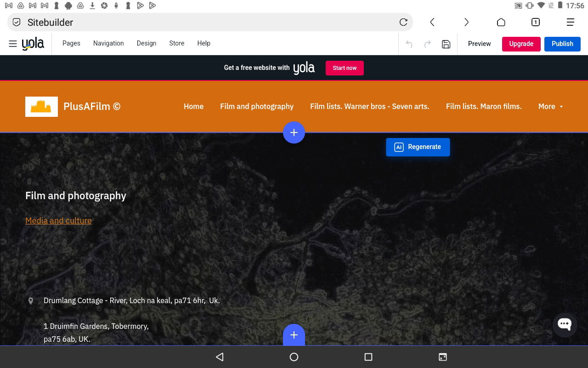
Task: Click the Yola logo in toolbar
Action: pyautogui.click(x=33, y=44)
